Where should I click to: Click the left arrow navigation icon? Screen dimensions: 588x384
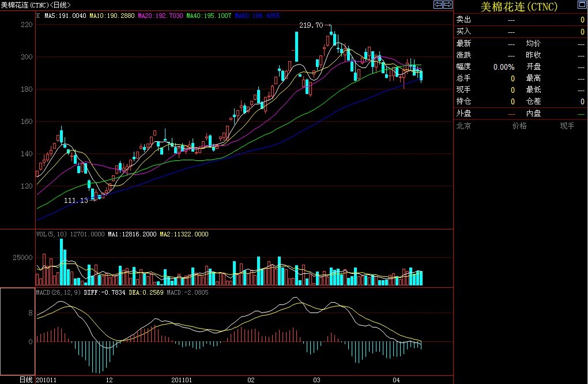pyautogui.click(x=438, y=5)
